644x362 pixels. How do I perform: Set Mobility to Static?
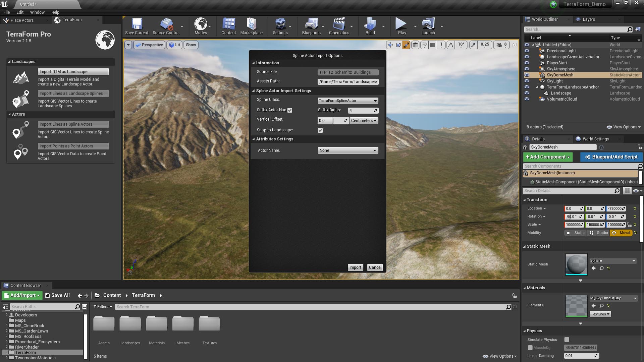[x=576, y=233]
